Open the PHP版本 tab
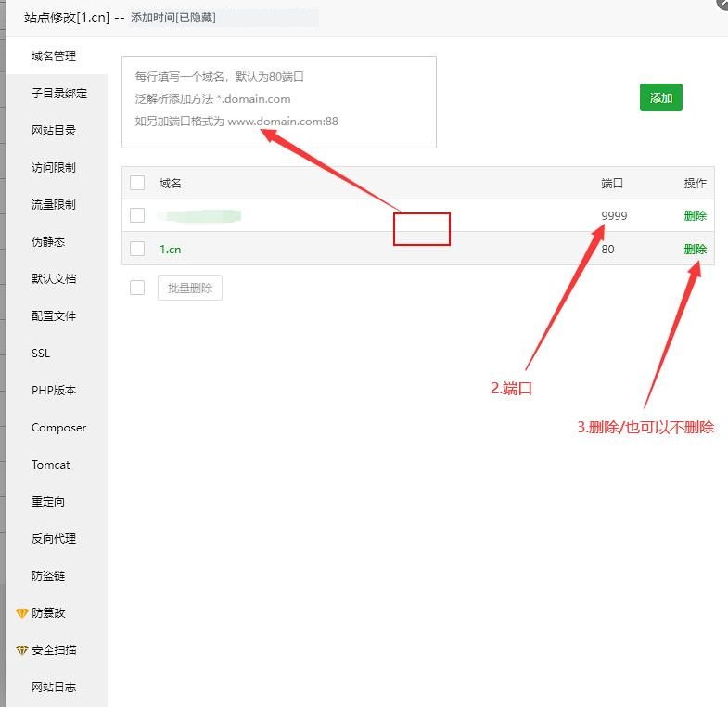 (57, 391)
